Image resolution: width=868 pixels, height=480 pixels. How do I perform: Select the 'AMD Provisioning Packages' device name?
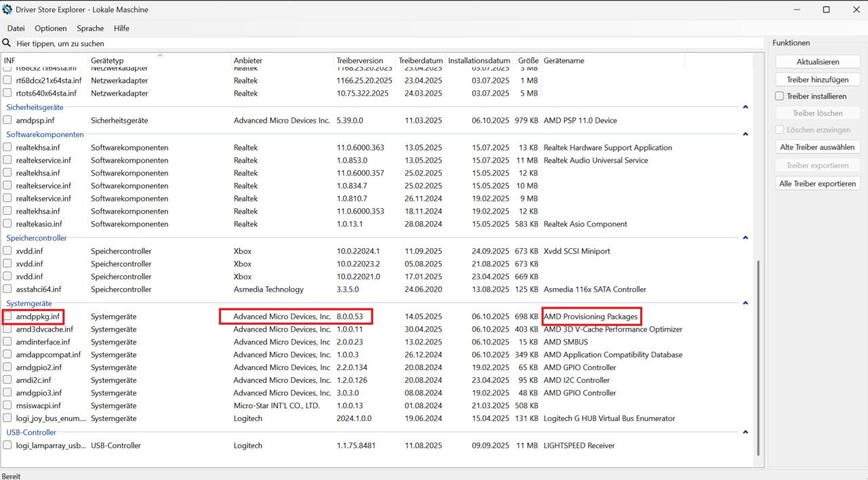[x=591, y=317]
